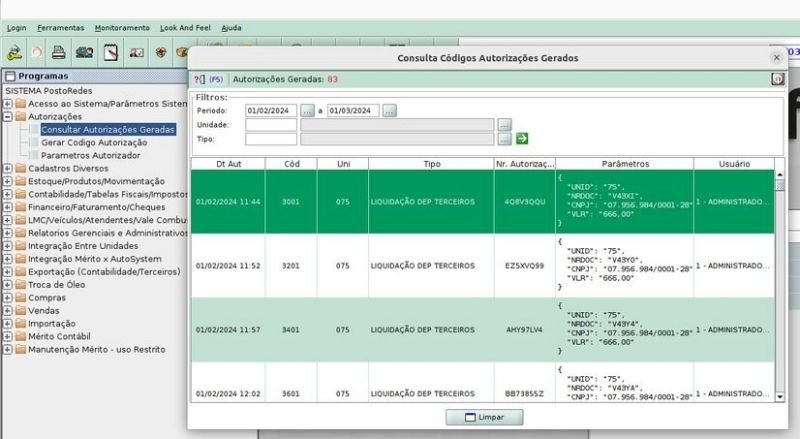Expand the Vendas folder
The width and height of the screenshot is (800, 439).
point(8,310)
